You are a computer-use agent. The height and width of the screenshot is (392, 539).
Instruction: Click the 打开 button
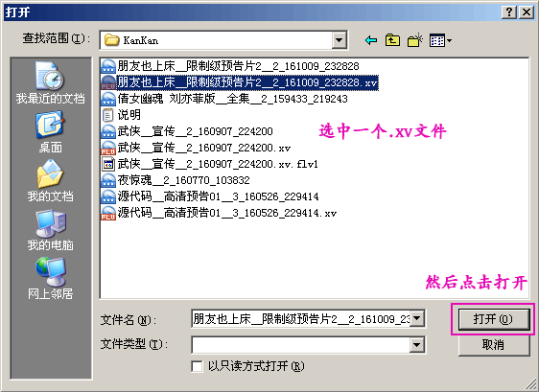493,319
